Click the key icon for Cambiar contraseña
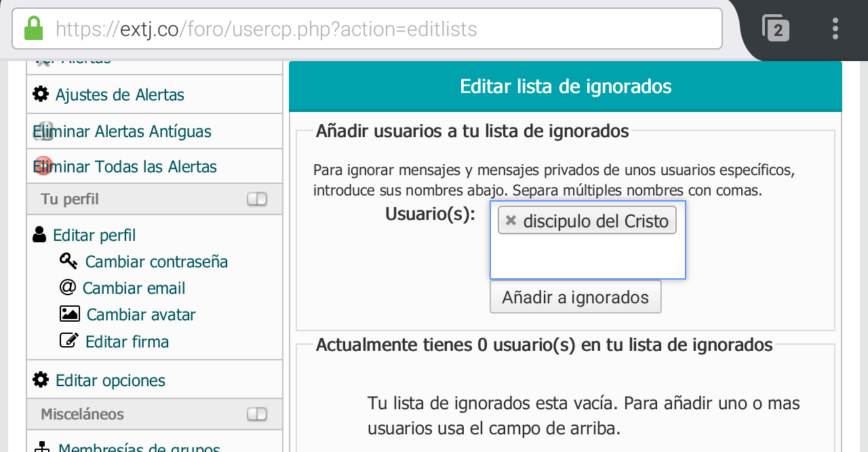 (x=68, y=261)
